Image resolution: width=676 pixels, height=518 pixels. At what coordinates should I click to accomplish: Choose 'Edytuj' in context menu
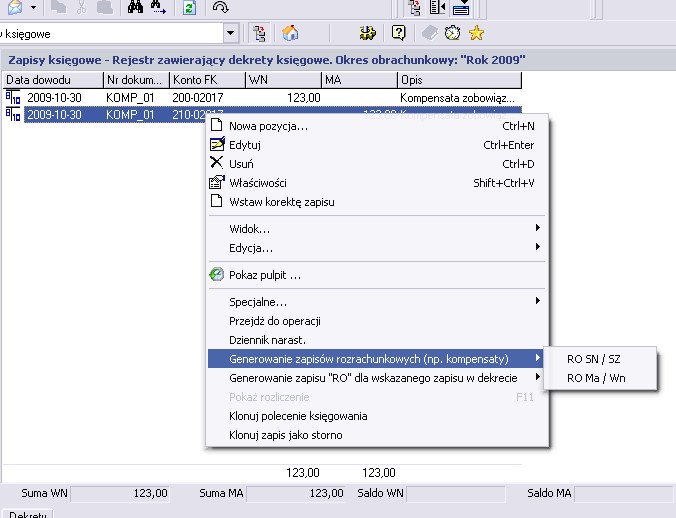tap(377, 145)
